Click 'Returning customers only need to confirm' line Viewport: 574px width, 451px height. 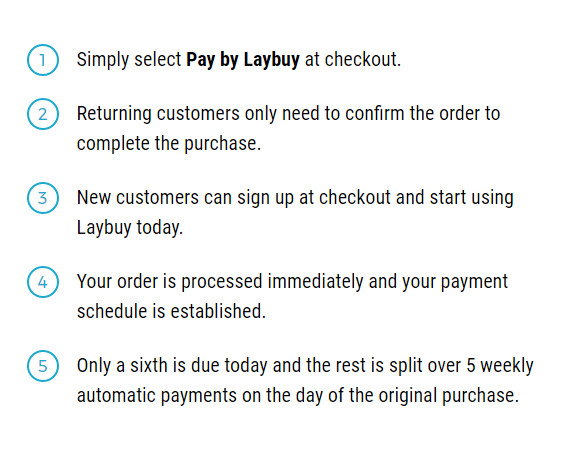tap(288, 114)
